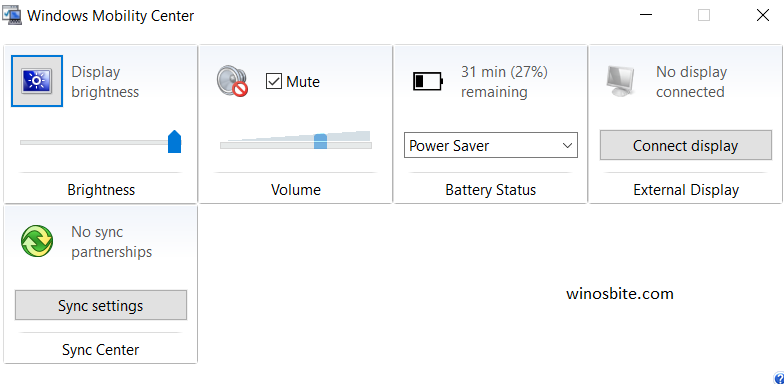Click the Connect display button
The height and width of the screenshot is (384, 784).
[686, 146]
